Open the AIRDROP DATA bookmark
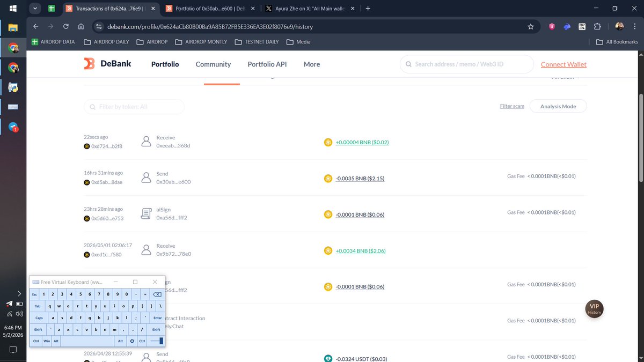 coord(53,42)
